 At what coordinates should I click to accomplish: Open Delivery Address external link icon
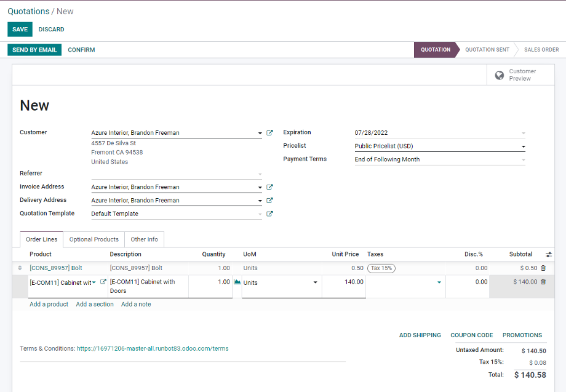coord(269,201)
